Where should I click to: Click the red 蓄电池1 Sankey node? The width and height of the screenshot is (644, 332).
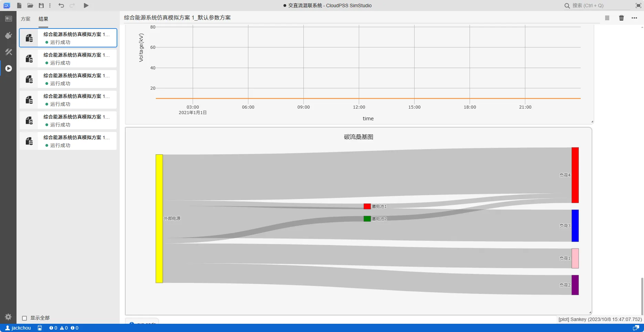point(367,206)
